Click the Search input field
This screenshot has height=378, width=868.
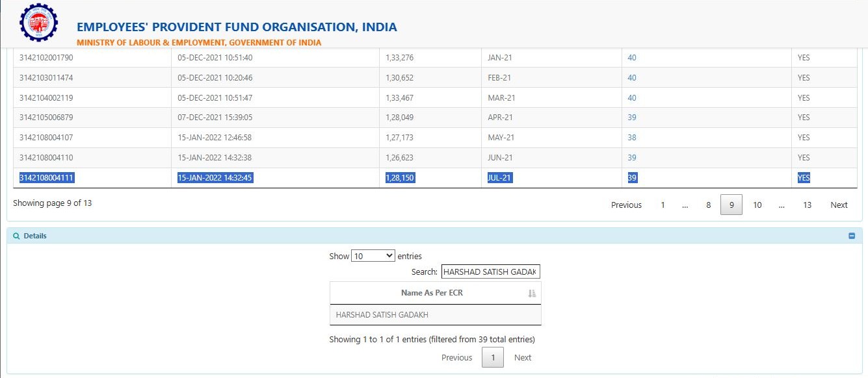490,272
